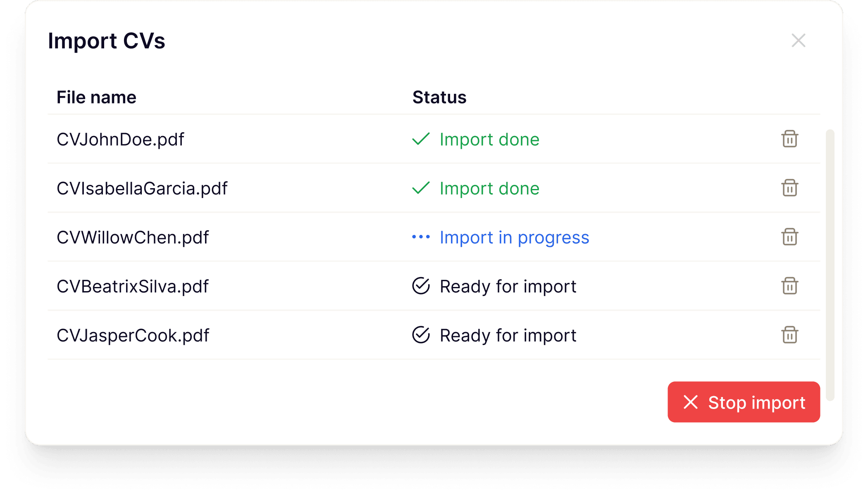Click the trash icon for CVWillowChen.pdf

coord(790,237)
